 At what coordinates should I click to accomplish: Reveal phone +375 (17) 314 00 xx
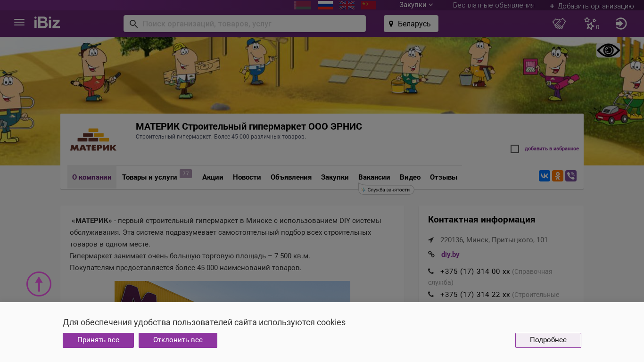[475, 271]
